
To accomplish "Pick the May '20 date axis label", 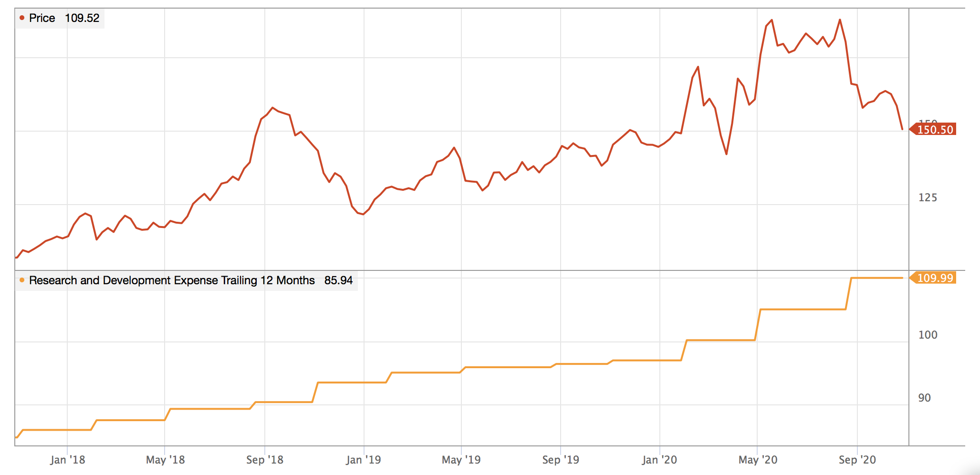I will [x=758, y=460].
